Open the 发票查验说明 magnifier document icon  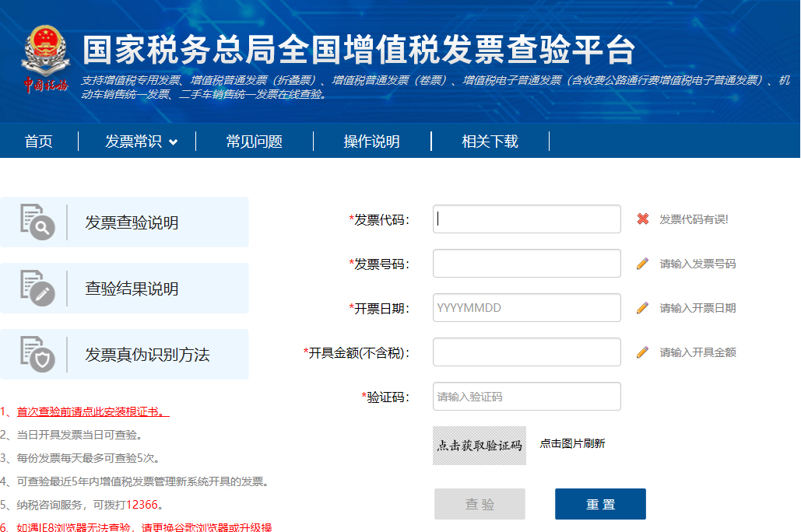click(x=37, y=222)
